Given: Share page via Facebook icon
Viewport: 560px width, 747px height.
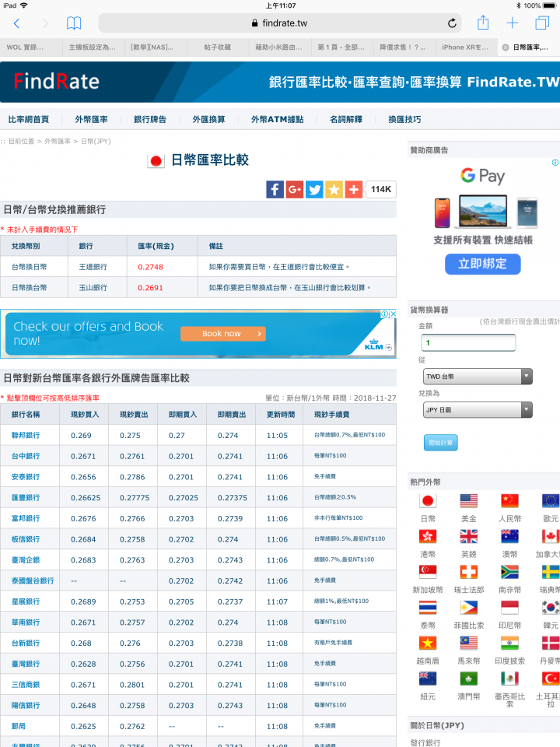Looking at the screenshot, I should [x=275, y=190].
